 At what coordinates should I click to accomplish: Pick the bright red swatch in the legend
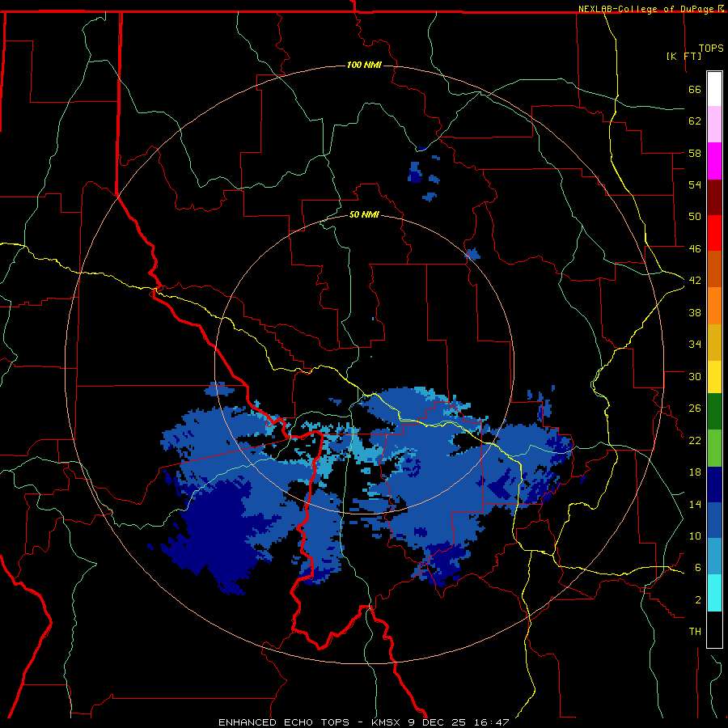(714, 233)
